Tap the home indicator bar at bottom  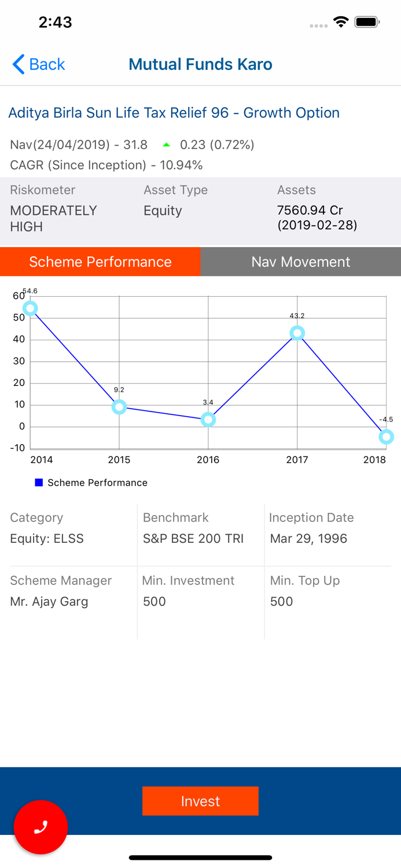coord(200,857)
